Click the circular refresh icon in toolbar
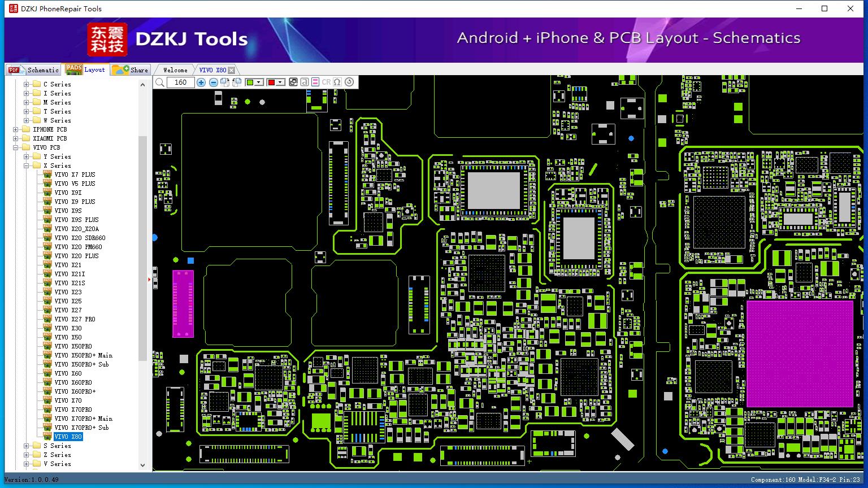868x488 pixels. (x=349, y=82)
